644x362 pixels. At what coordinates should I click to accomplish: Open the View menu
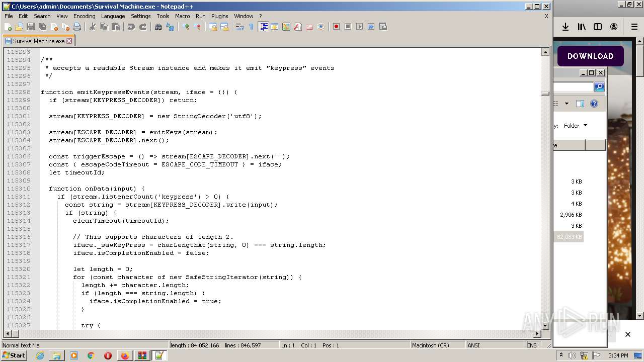[x=62, y=16]
